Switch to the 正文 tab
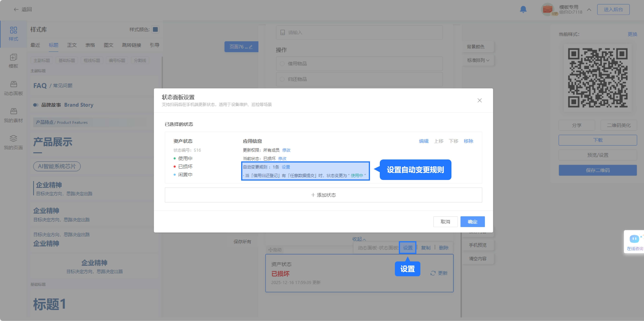This screenshot has width=644, height=321. (x=72, y=45)
